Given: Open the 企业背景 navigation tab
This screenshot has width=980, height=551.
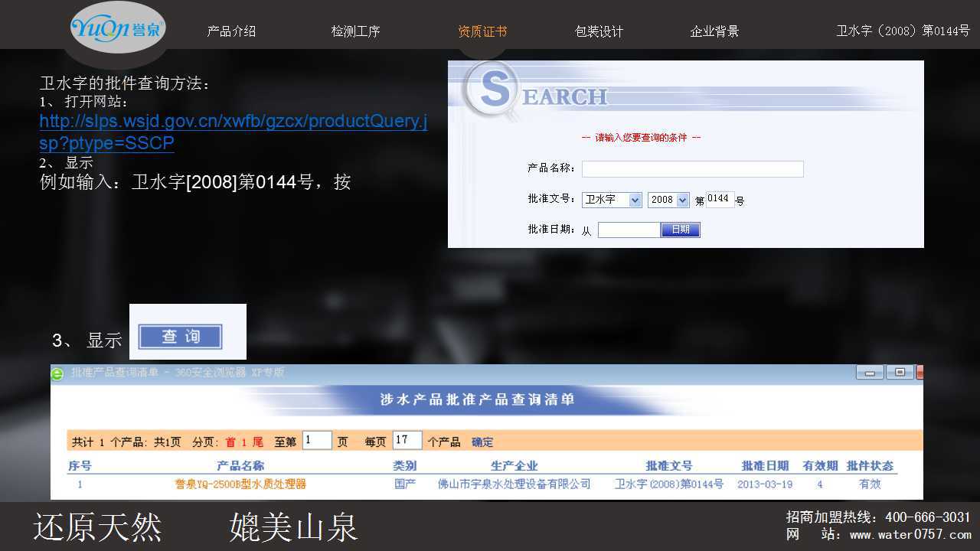Looking at the screenshot, I should (714, 31).
